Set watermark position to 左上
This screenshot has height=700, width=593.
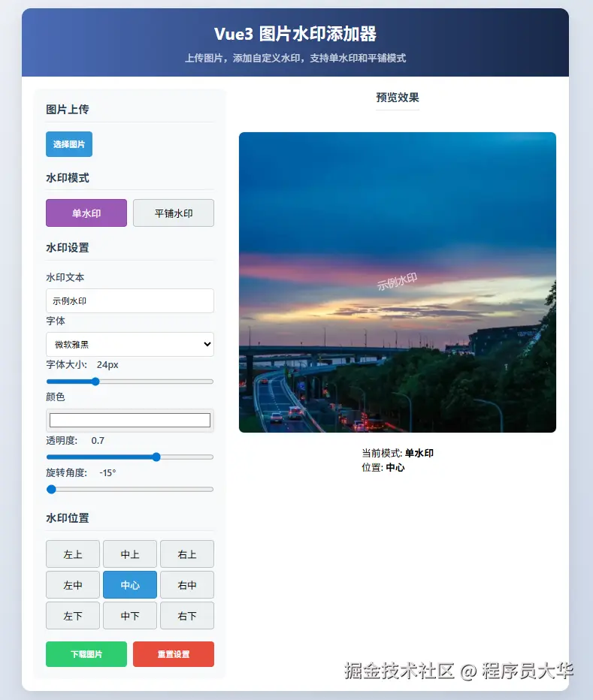coord(73,554)
